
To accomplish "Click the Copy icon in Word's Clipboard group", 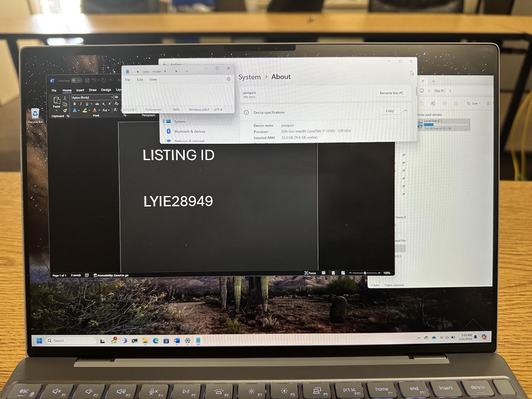I will (65, 104).
